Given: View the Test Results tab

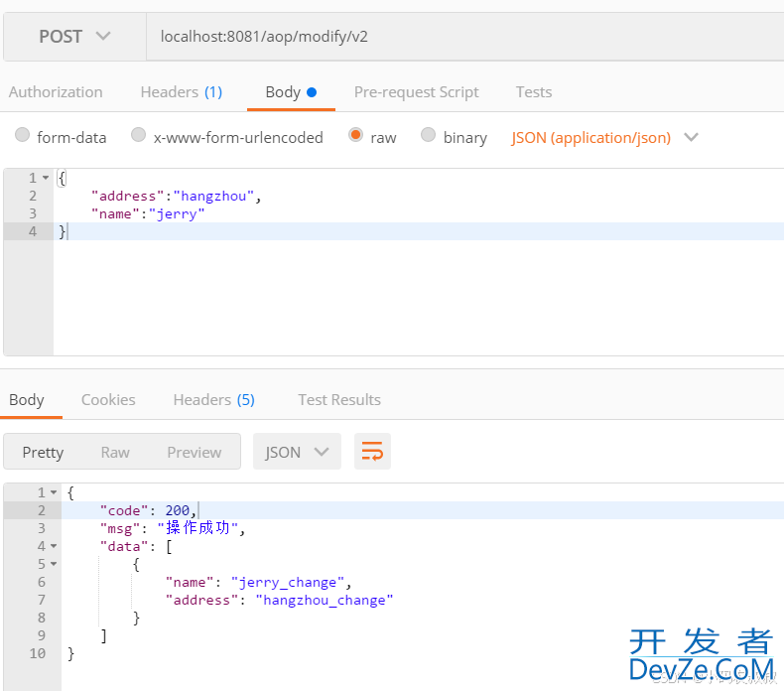Looking at the screenshot, I should [339, 400].
